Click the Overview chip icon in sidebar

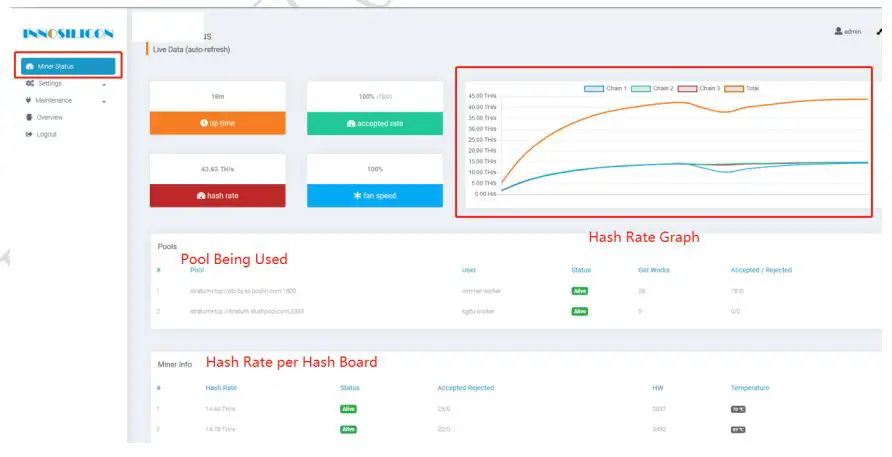click(x=29, y=117)
